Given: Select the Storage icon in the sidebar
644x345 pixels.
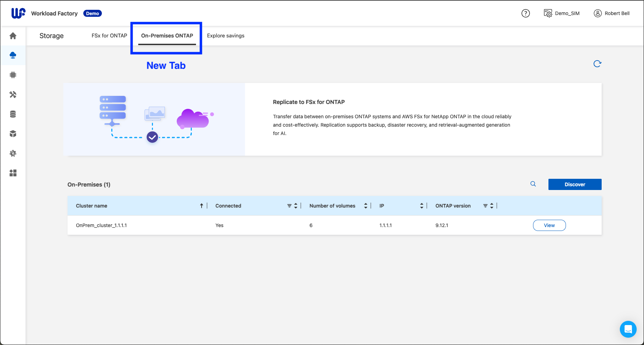Looking at the screenshot, I should [13, 55].
